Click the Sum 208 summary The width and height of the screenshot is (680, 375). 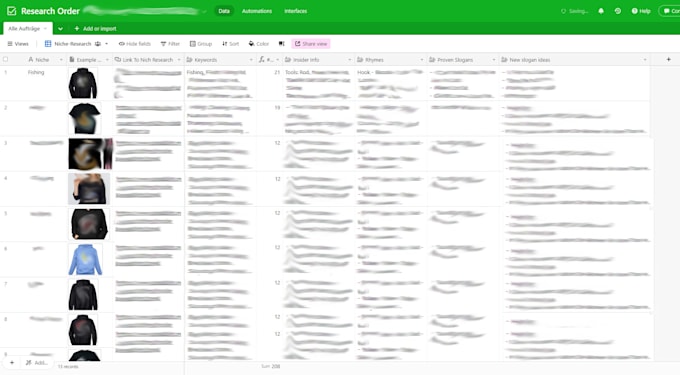tap(271, 366)
